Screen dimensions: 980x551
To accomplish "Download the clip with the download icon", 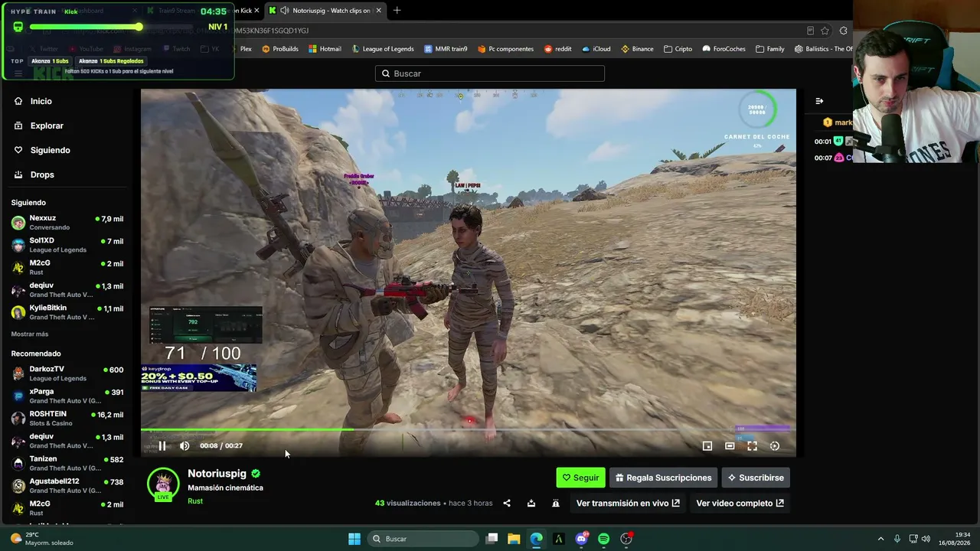I will tap(531, 503).
